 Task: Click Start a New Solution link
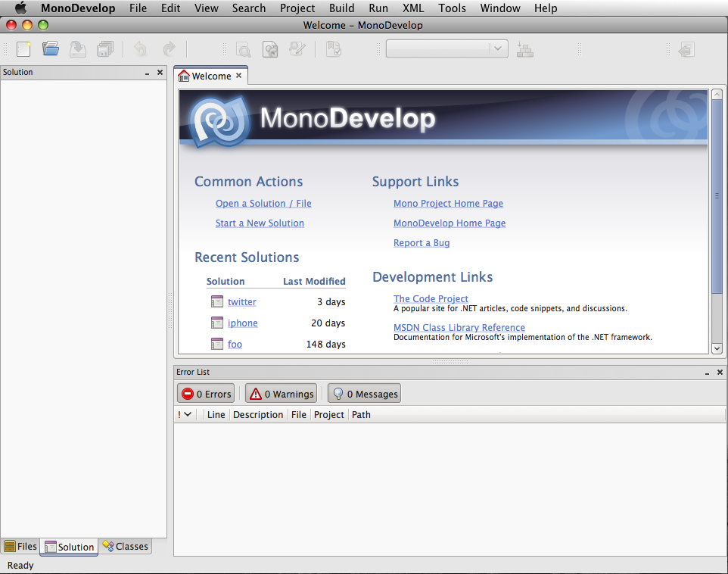click(260, 223)
